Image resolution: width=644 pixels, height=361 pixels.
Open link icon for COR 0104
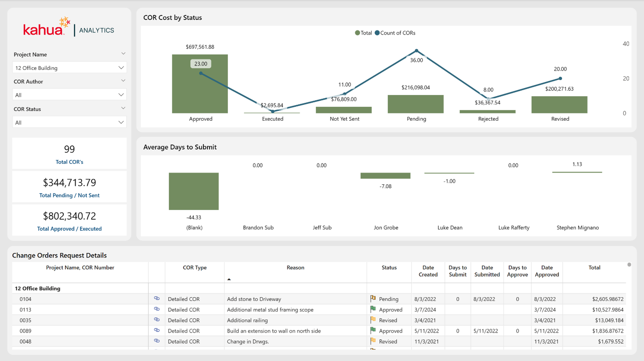click(157, 298)
